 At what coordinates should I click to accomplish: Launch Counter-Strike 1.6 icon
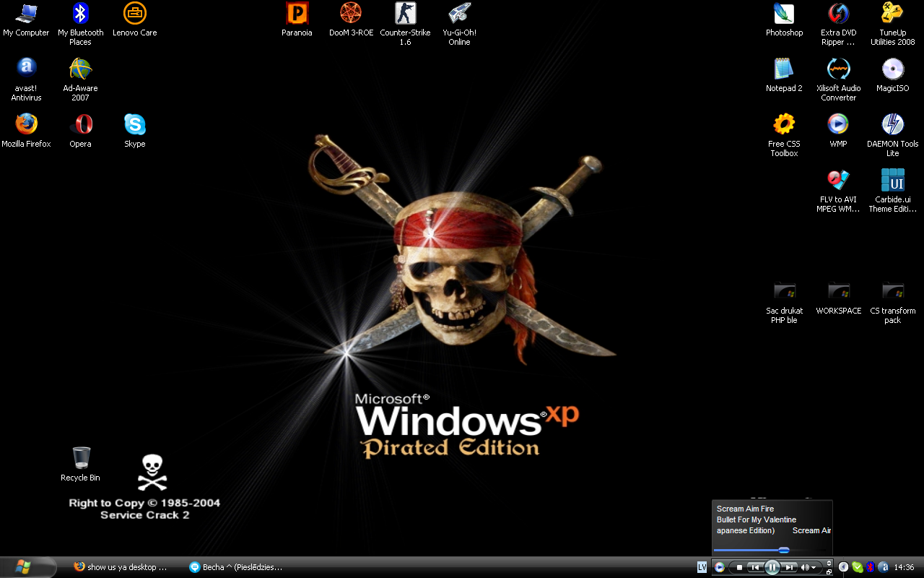pos(405,25)
